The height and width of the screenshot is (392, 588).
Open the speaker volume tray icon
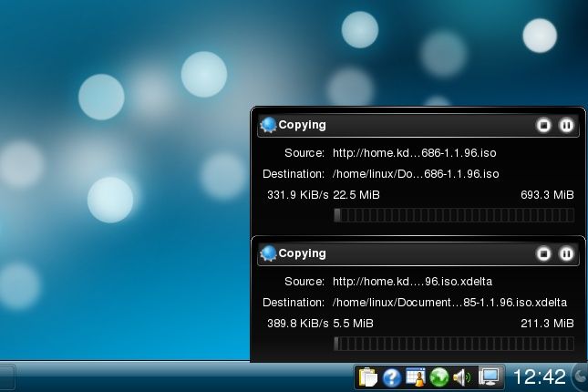pos(462,377)
